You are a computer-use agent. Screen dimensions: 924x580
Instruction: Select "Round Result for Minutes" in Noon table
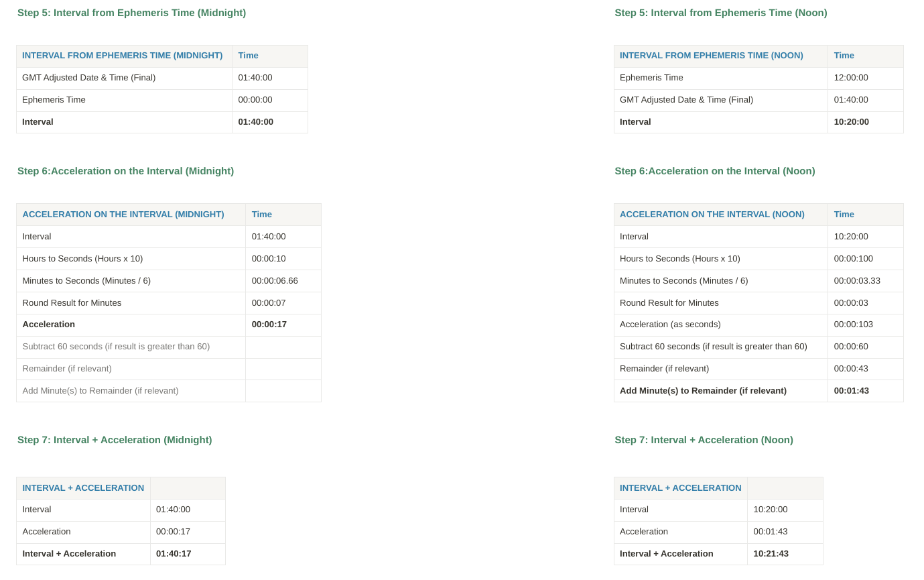669,303
